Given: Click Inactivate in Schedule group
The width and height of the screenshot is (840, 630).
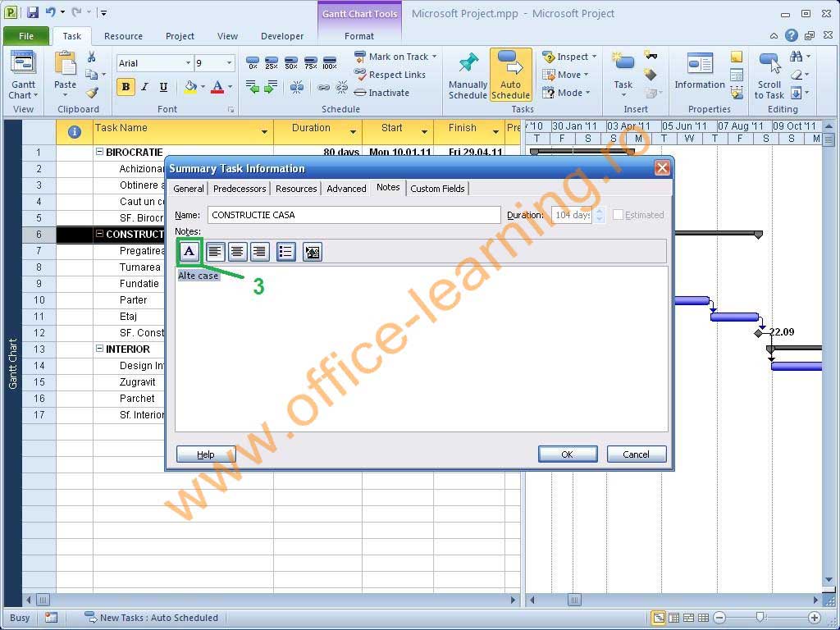Looking at the screenshot, I should click(382, 93).
